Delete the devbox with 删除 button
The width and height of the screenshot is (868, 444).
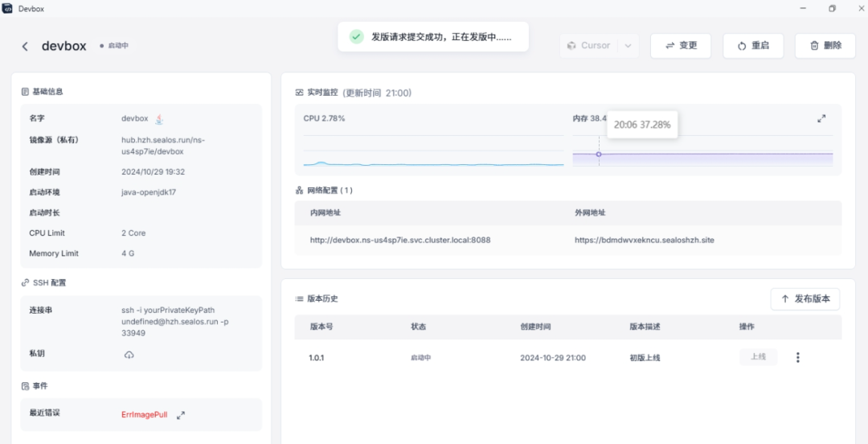(x=825, y=46)
